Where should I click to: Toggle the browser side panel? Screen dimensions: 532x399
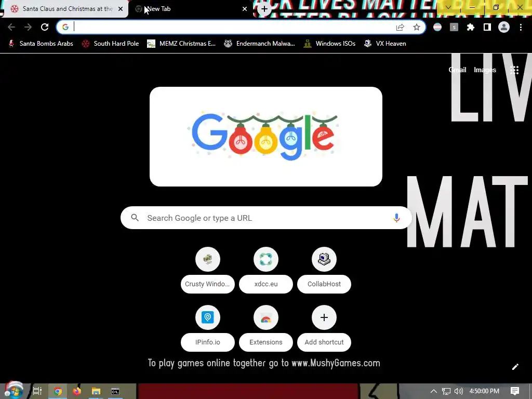coord(487,27)
